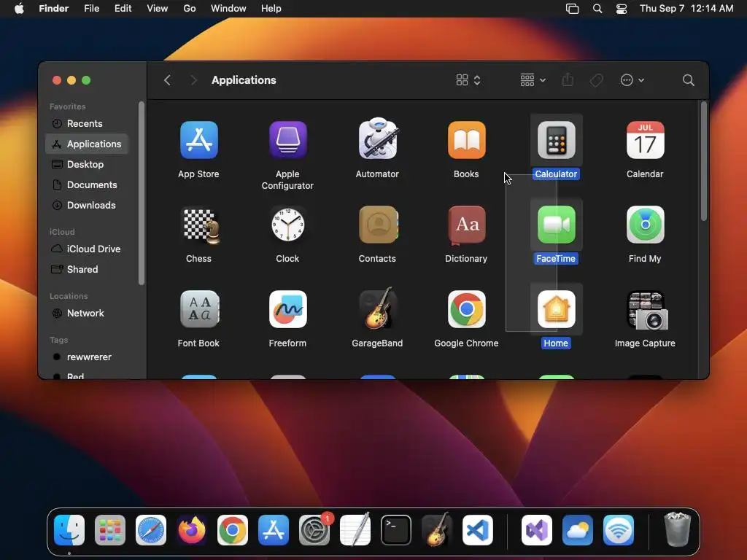Viewport: 747px width, 560px height.
Task: Click the Finder search magnifier icon
Action: tap(688, 80)
